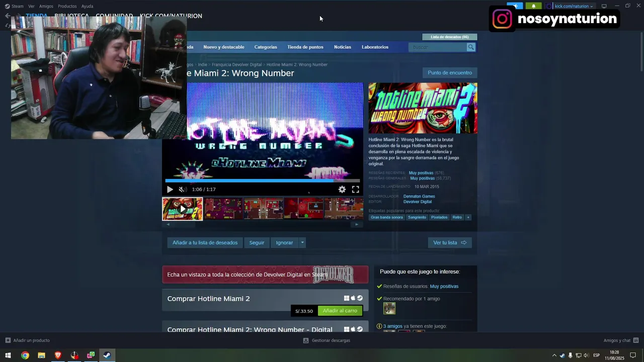Screen dimensions: 644x362
Task: Click Ver tu lista button
Action: (450, 242)
